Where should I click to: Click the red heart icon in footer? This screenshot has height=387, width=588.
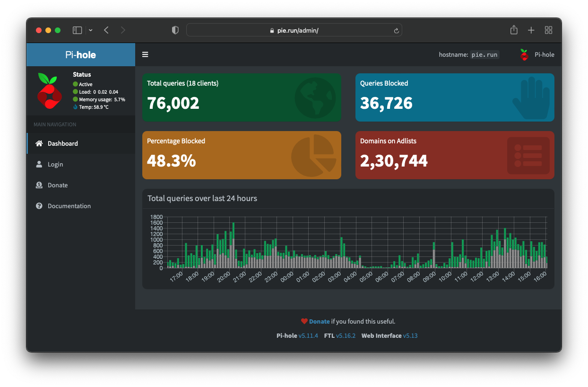pyautogui.click(x=304, y=321)
